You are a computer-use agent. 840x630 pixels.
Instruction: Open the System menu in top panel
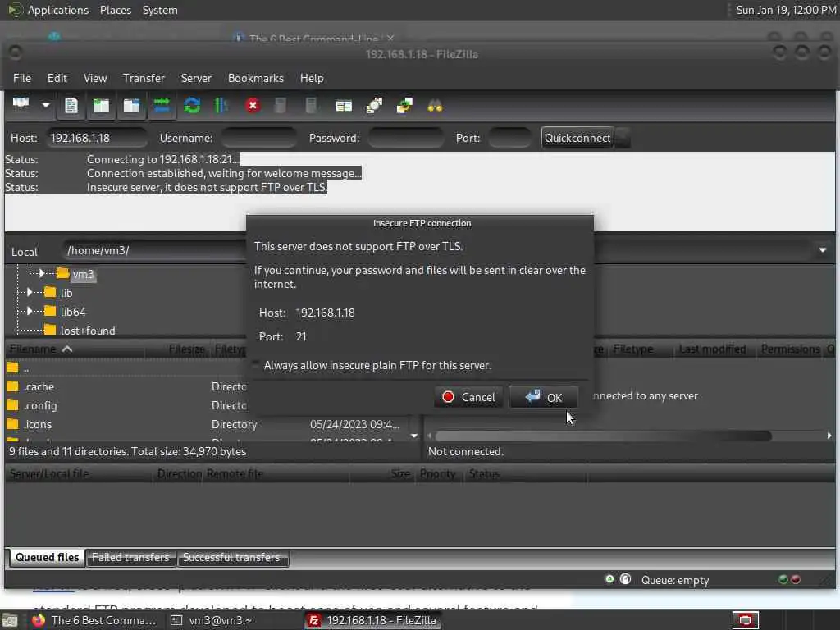[x=160, y=10]
